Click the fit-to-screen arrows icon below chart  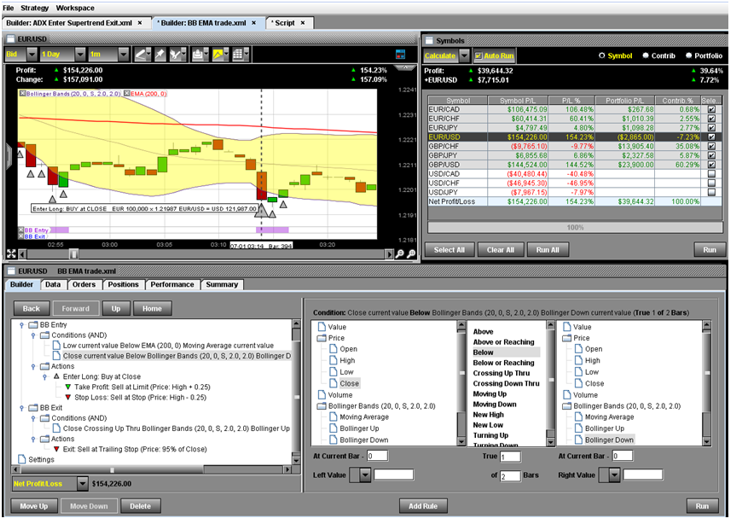12,254
